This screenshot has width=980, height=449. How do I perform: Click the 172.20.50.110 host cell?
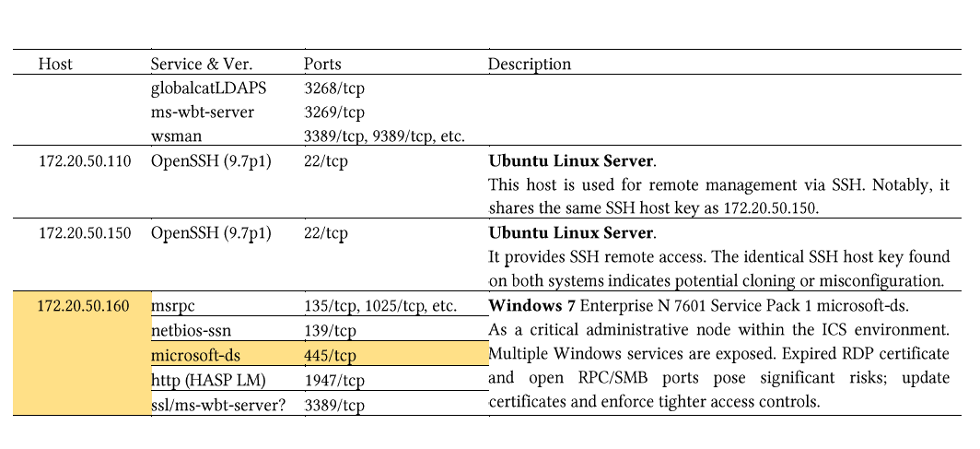tap(85, 160)
